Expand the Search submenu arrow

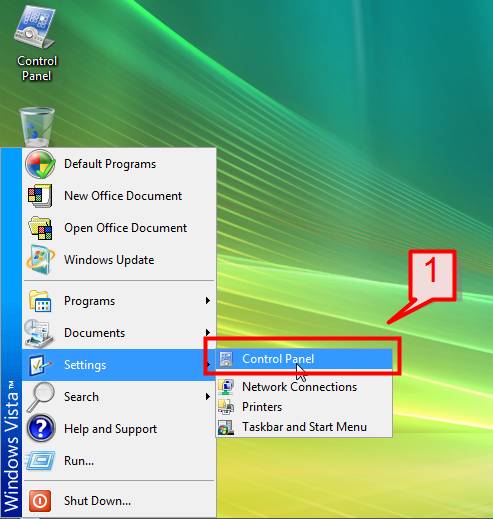point(208,397)
